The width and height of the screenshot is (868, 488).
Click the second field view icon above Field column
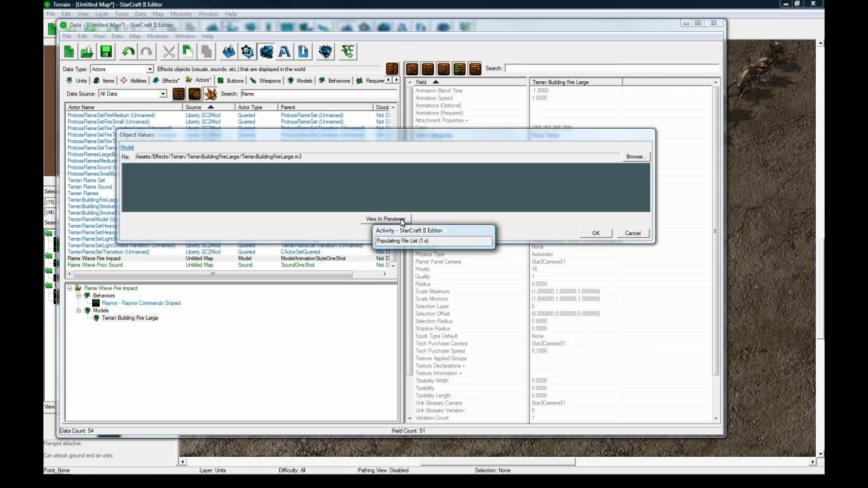[427, 68]
